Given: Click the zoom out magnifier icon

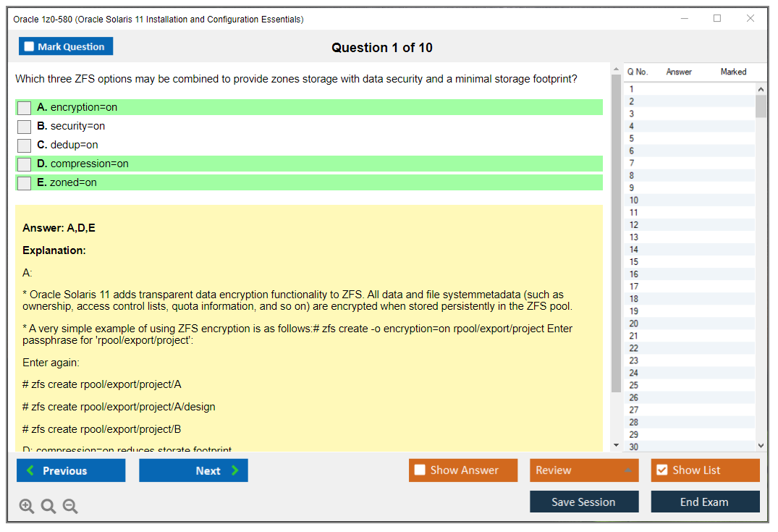Looking at the screenshot, I should pyautogui.click(x=70, y=507).
